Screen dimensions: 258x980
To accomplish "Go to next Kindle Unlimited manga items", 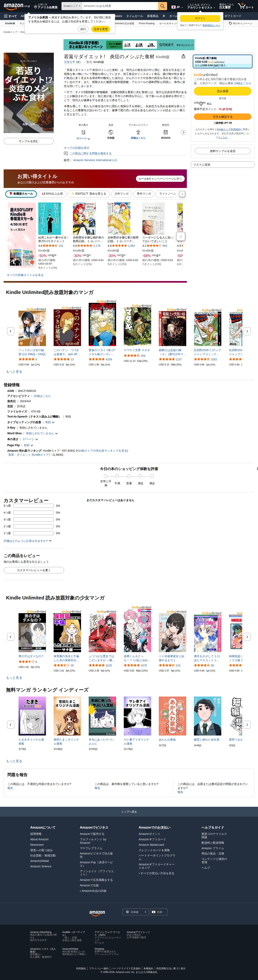I will (247, 331).
